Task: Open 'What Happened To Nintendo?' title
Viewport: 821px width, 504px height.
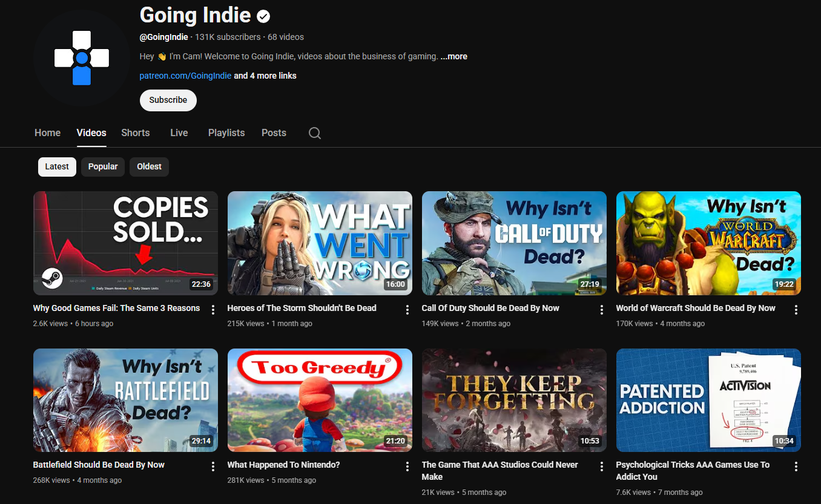Action: [x=283, y=465]
